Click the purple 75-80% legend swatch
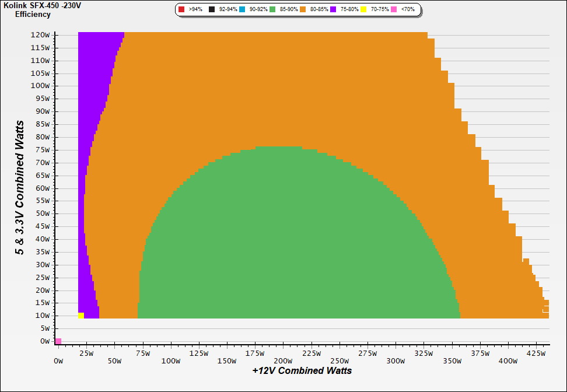The height and width of the screenshot is (392, 567). [x=333, y=10]
